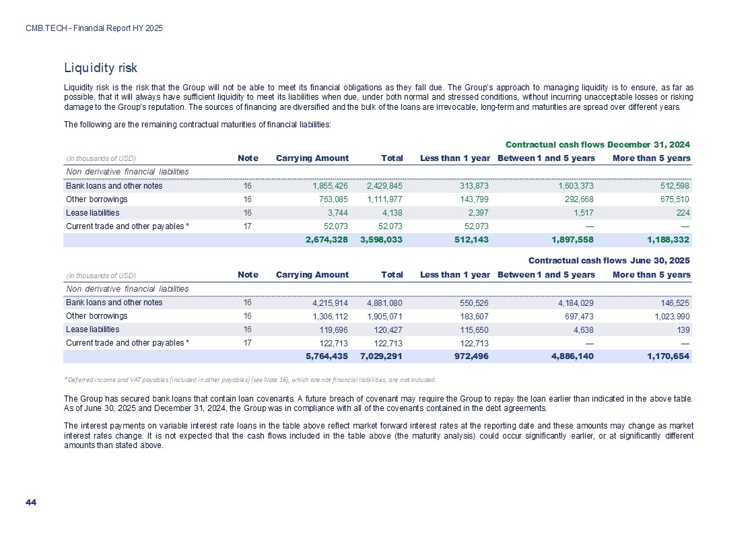
Task: Click the Liquidity risk section heading
Action: pos(100,68)
